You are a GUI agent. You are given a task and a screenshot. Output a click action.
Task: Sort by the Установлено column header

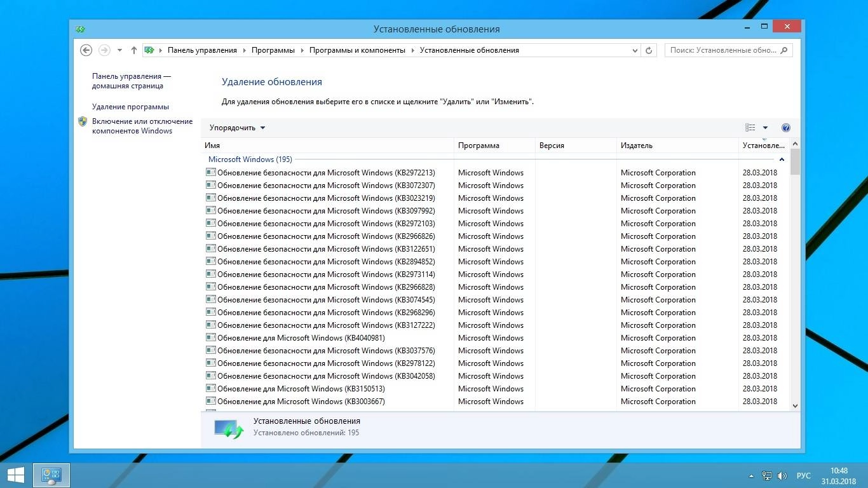(x=764, y=146)
